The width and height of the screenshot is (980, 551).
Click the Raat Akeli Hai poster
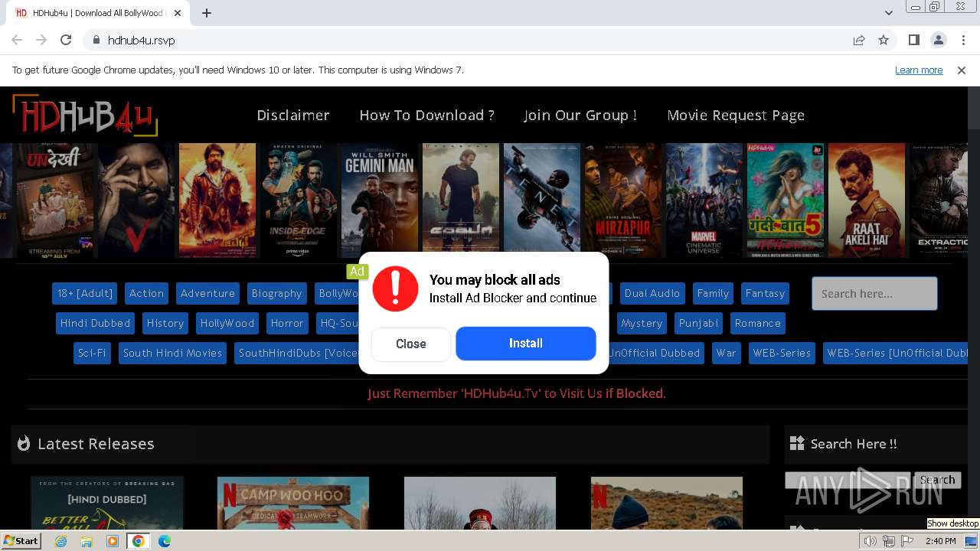click(867, 201)
